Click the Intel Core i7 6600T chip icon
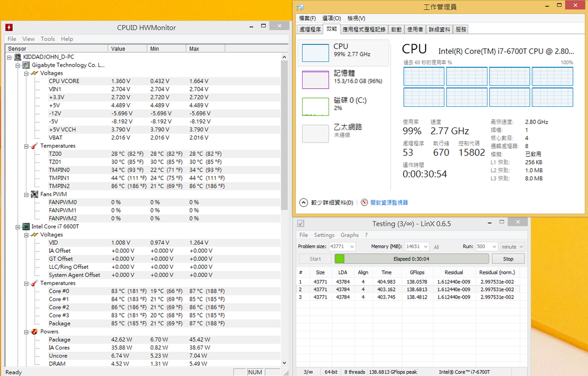The image size is (588, 376). (x=26, y=226)
